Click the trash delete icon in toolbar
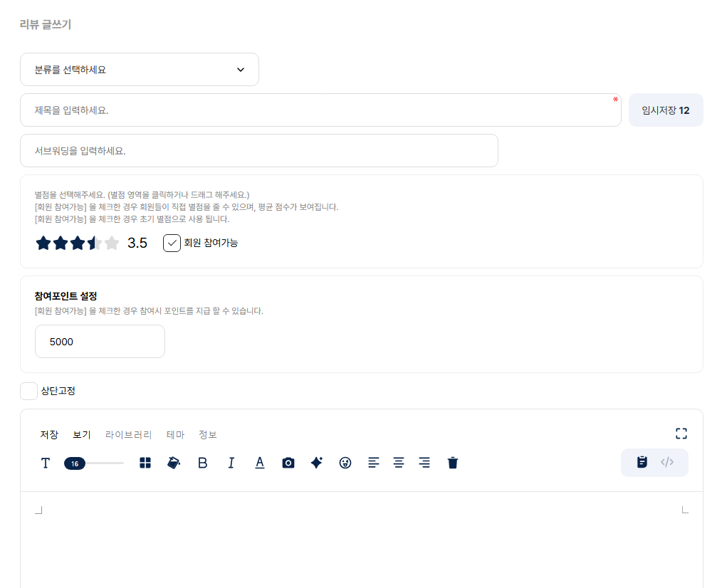The image size is (722, 588). coord(453,463)
